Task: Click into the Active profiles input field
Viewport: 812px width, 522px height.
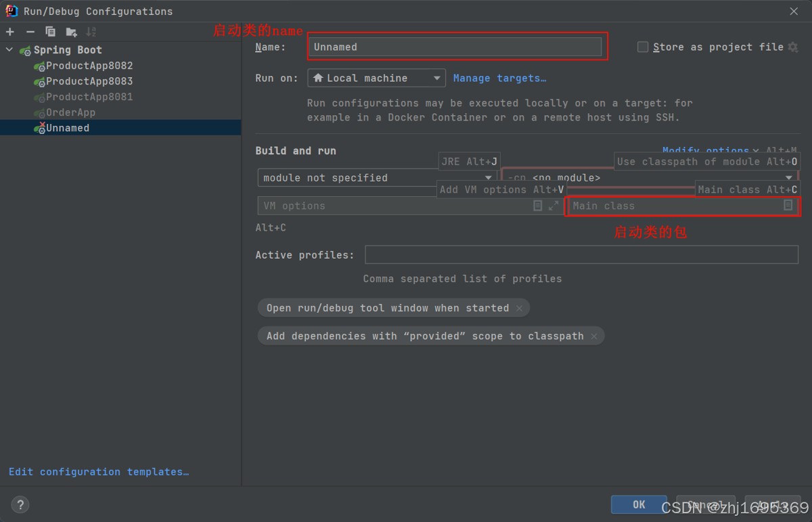Action: pos(581,255)
